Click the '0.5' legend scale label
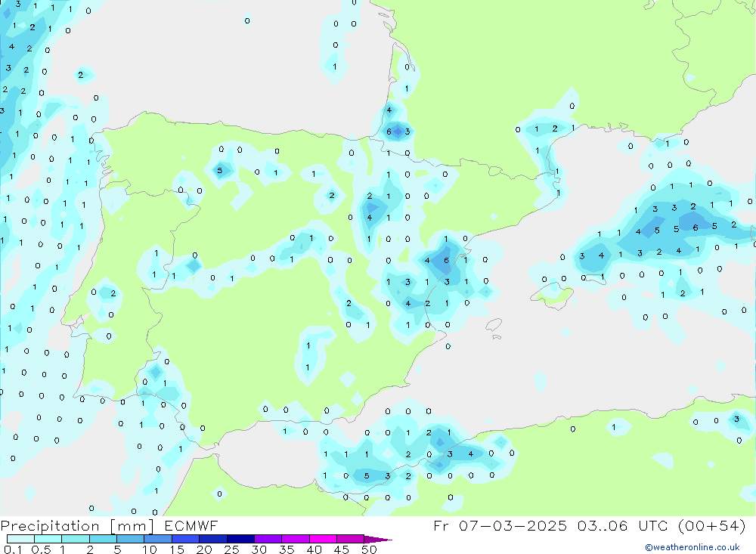756x554 pixels. 41,549
